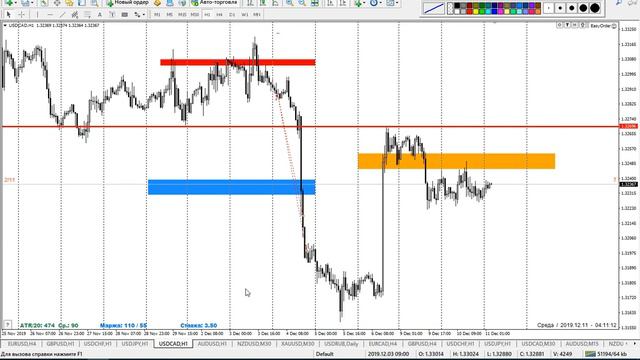Switch to candlestick chart icon
640x360 pixels.
pos(263,3)
